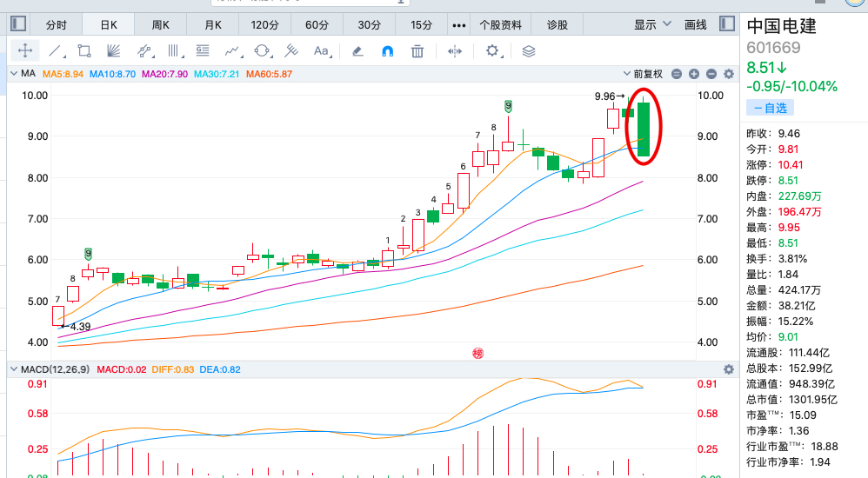Image resolution: width=868 pixels, height=478 pixels.
Task: Select the eraser tool
Action: (x=357, y=50)
